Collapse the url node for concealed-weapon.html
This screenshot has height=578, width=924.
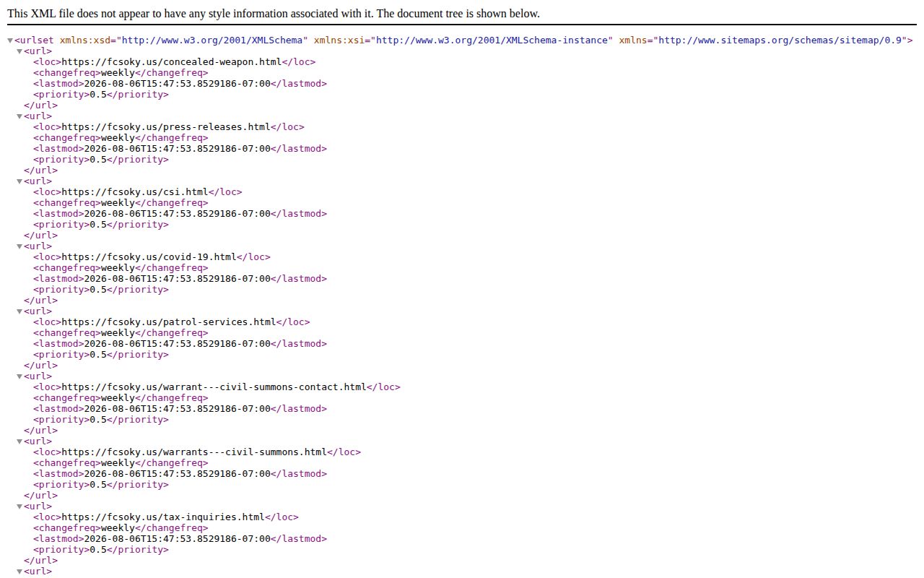19,51
